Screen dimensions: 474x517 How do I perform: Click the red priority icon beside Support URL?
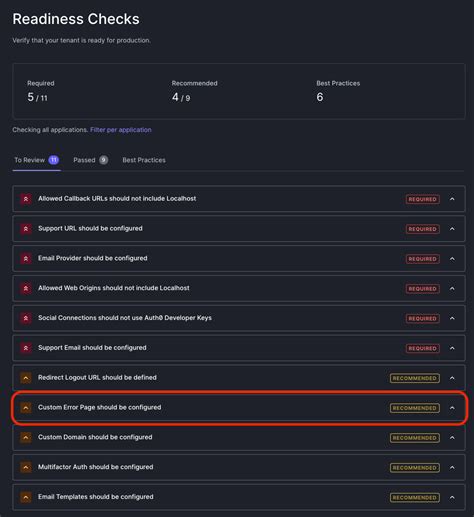tap(26, 229)
